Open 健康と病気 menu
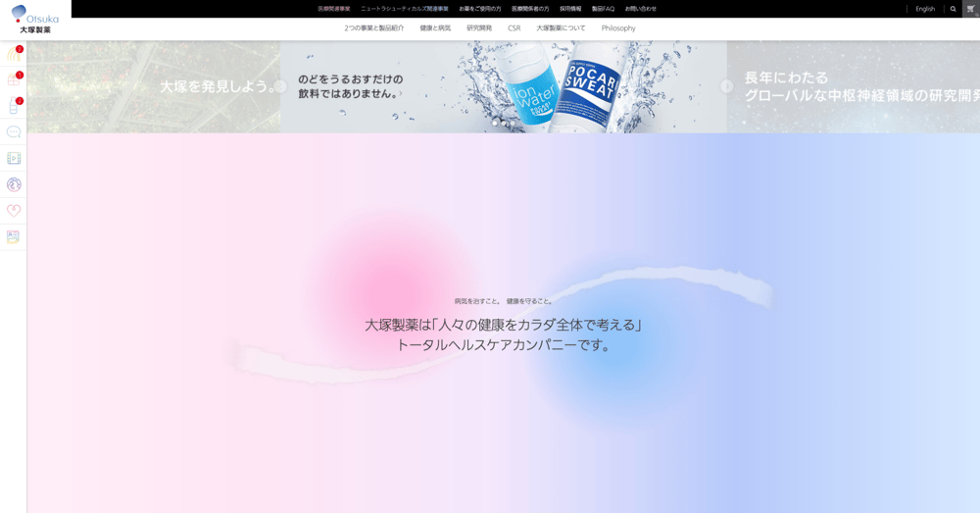 click(x=435, y=28)
